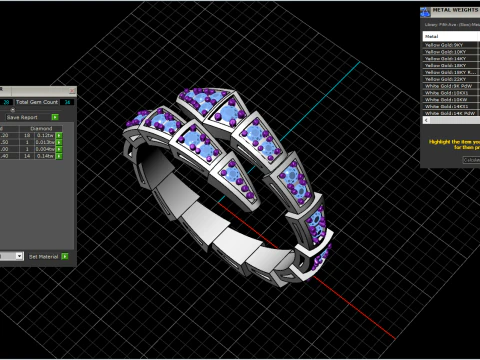Click the Calculate button in Metal Weights
Viewport: 480px width, 360px height.
471,160
